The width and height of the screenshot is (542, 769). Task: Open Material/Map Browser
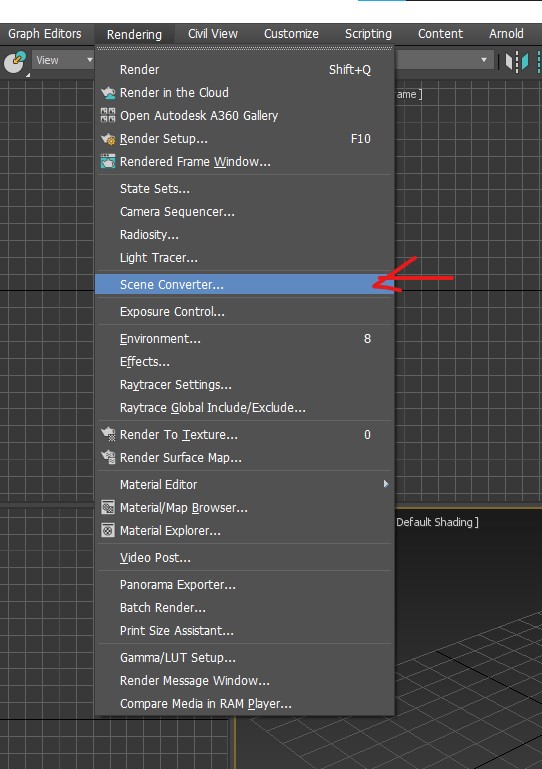click(x=245, y=508)
